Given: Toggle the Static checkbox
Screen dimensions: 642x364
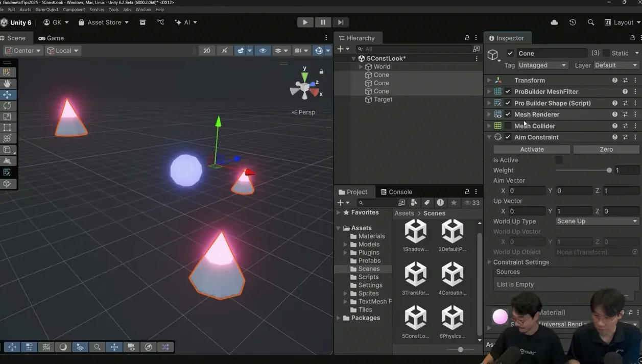Looking at the screenshot, I should (606, 53).
